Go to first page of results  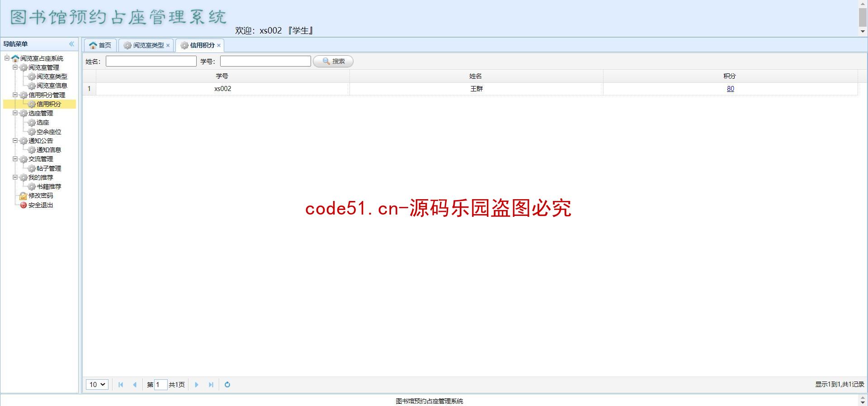tap(121, 385)
